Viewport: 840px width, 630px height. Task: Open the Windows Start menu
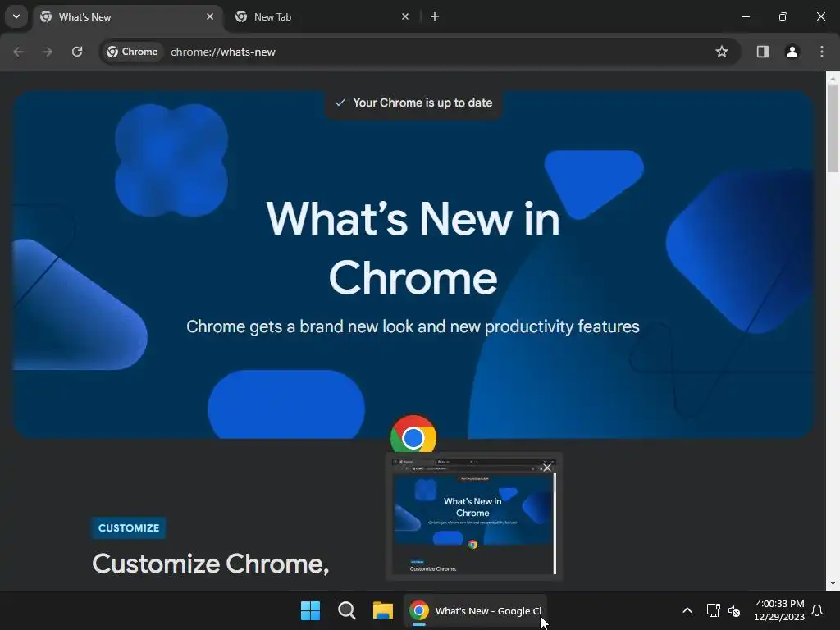coord(310,610)
